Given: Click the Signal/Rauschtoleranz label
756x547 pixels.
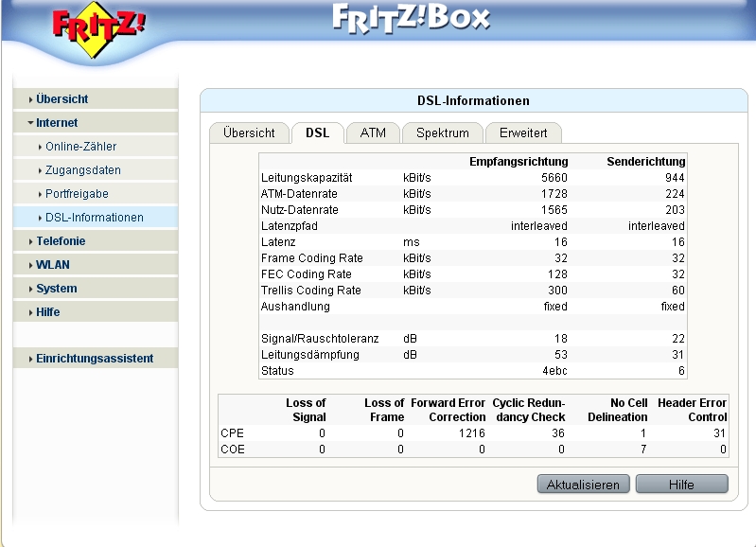Looking at the screenshot, I should tap(320, 339).
